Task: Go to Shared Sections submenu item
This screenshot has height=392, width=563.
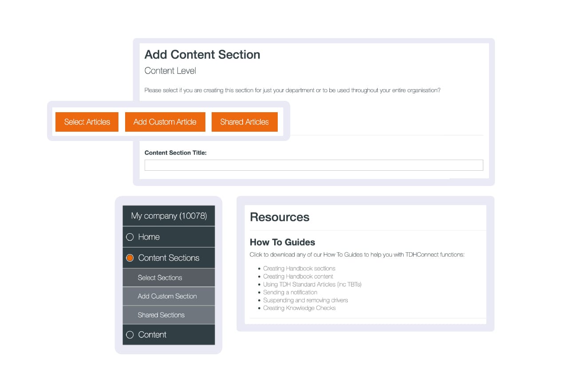Action: tap(161, 315)
